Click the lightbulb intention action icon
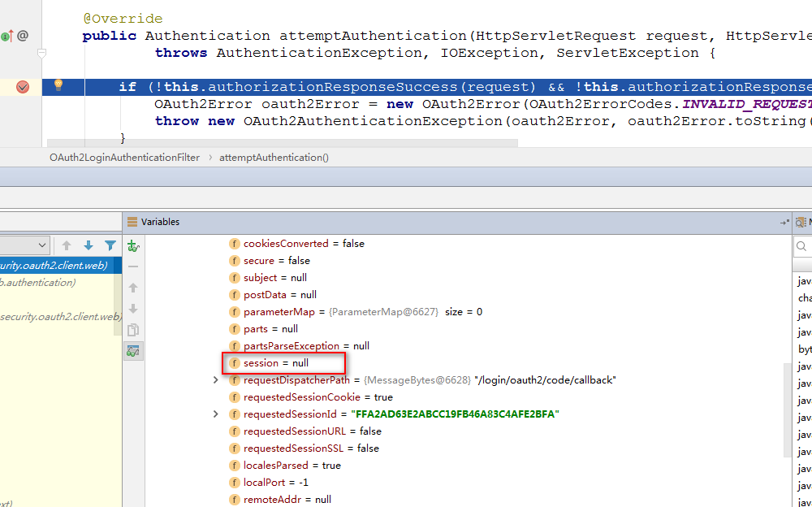This screenshot has height=507, width=812. click(58, 84)
